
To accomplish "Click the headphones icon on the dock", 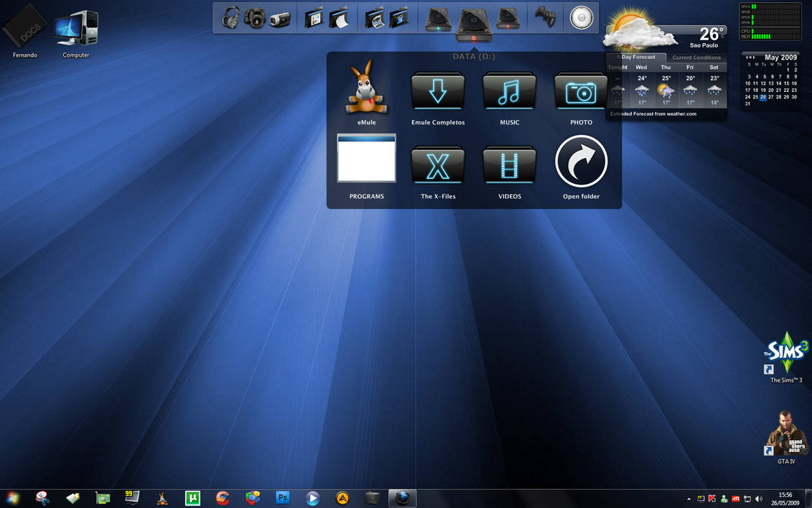I will [230, 17].
